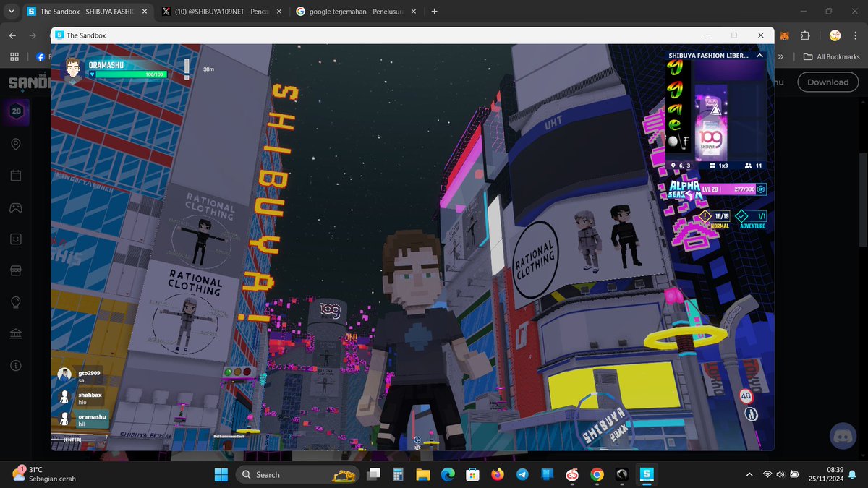Image resolution: width=868 pixels, height=488 pixels.
Task: Open Calculator from taskbar
Action: click(397, 474)
